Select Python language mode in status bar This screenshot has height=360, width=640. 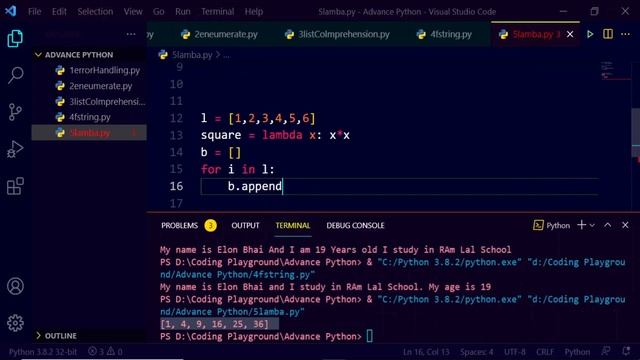point(577,351)
